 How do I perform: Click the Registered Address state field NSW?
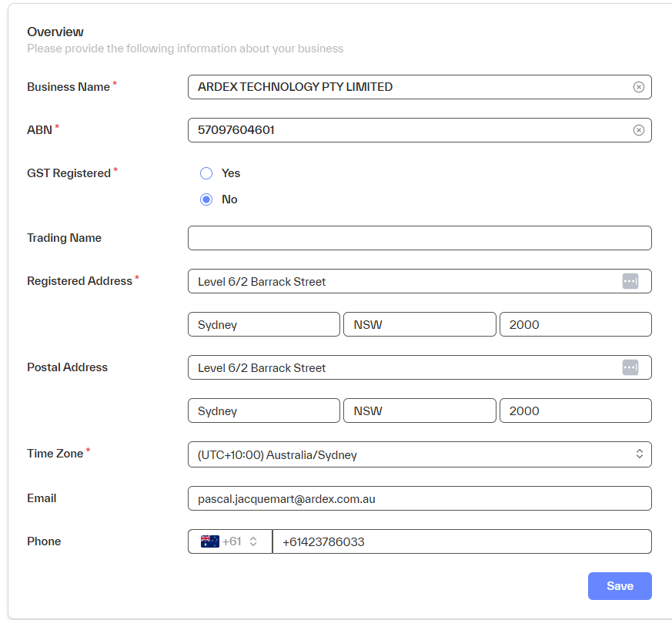420,324
